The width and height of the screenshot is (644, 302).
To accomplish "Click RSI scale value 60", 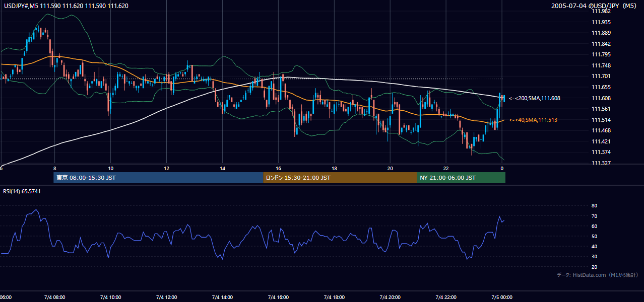I will pyautogui.click(x=594, y=226).
